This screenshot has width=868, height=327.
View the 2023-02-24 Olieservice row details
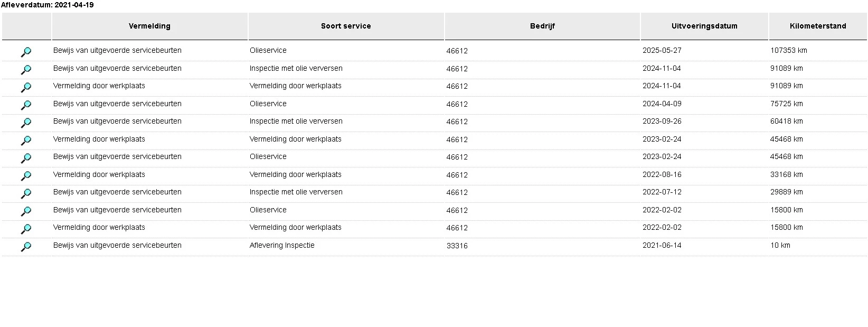click(x=26, y=158)
